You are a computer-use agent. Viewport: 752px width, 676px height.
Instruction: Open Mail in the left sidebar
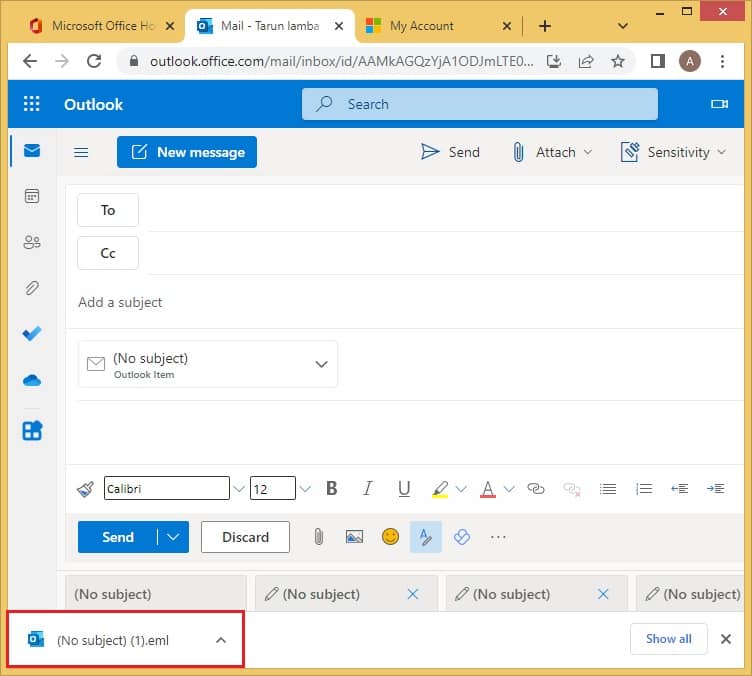coord(32,151)
